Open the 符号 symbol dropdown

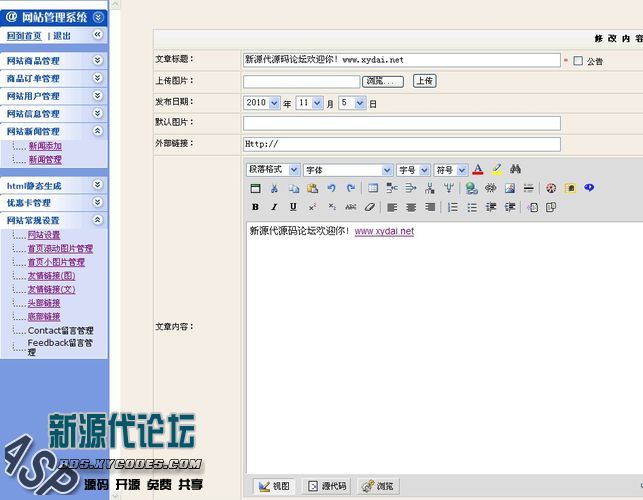[x=450, y=169]
